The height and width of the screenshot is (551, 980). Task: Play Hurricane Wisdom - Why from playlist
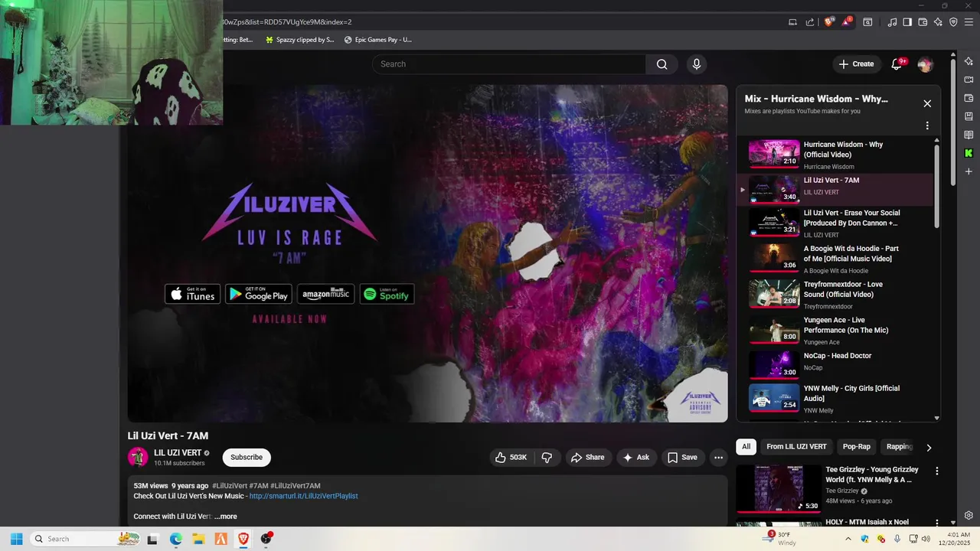[835, 155]
